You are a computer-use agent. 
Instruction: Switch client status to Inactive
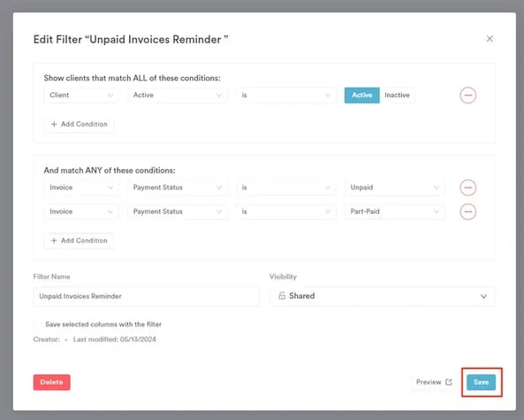click(397, 95)
